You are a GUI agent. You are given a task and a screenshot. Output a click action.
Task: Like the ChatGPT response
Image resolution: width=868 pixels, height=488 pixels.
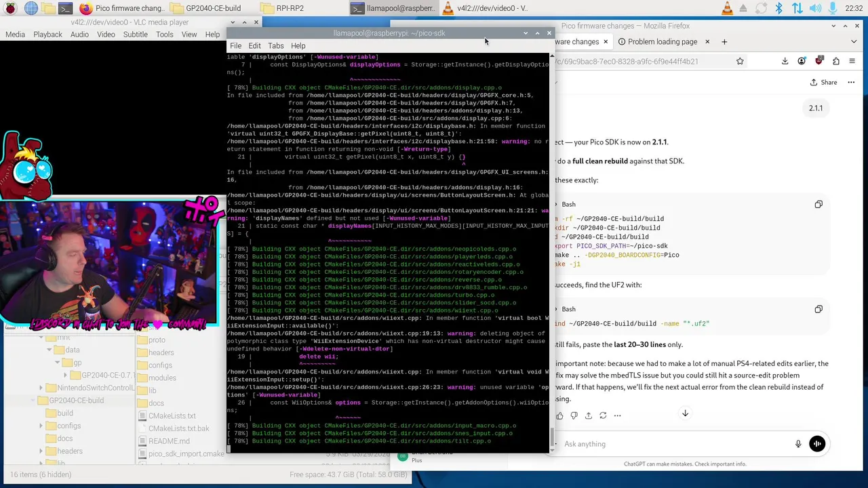[x=559, y=415]
